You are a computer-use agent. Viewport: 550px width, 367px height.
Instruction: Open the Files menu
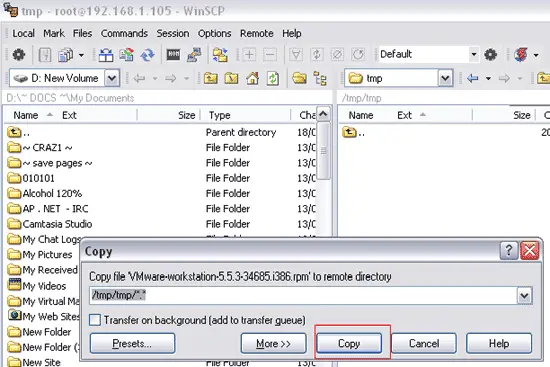pyautogui.click(x=82, y=33)
